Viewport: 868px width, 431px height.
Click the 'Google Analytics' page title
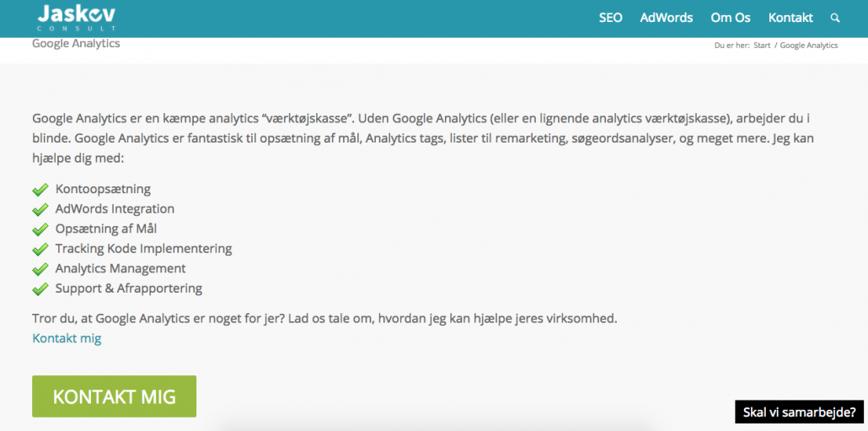click(x=76, y=43)
